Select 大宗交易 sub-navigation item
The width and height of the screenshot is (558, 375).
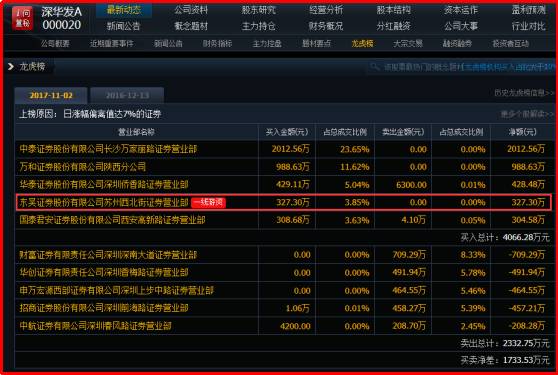(408, 43)
